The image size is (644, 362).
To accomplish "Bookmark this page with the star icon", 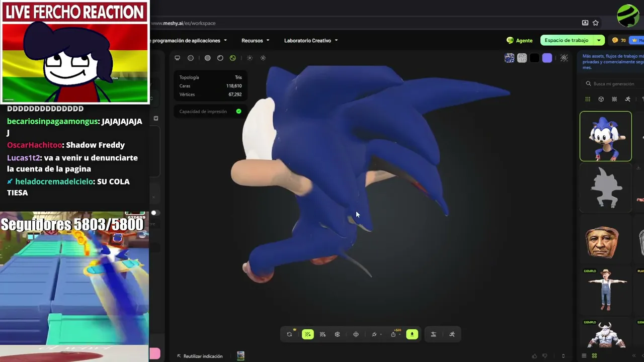I will [596, 23].
